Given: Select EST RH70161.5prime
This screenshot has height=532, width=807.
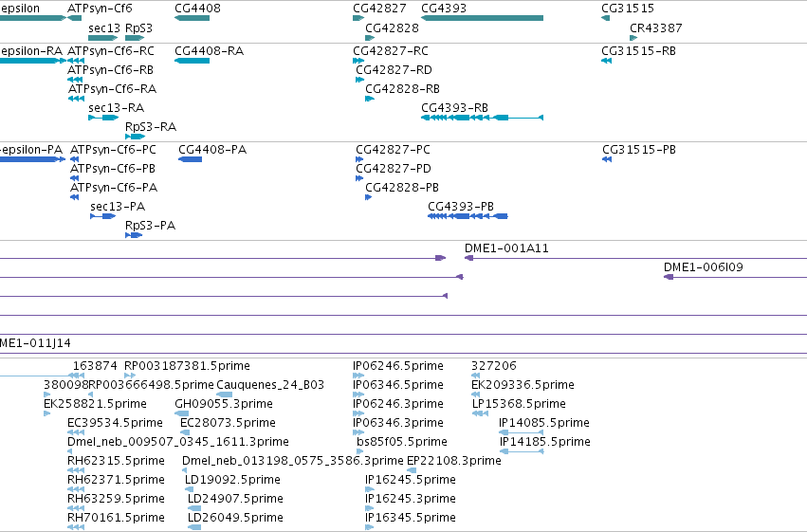Looking at the screenshot, I should [x=117, y=518].
